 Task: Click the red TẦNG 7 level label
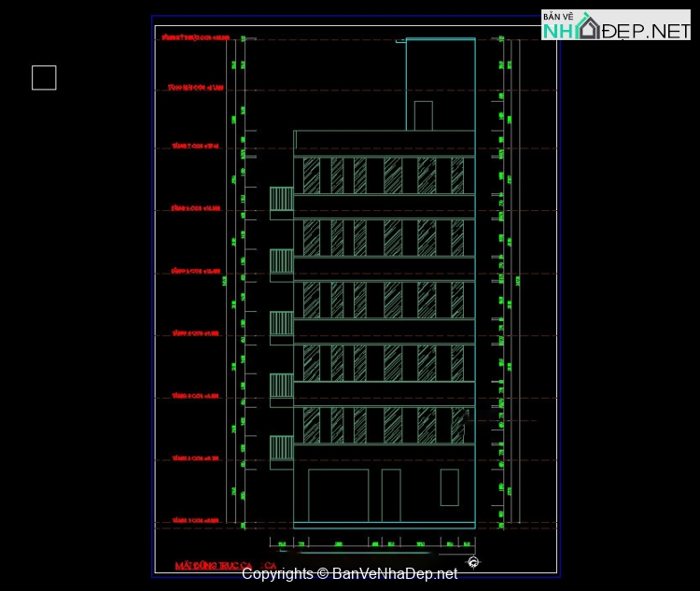195,146
